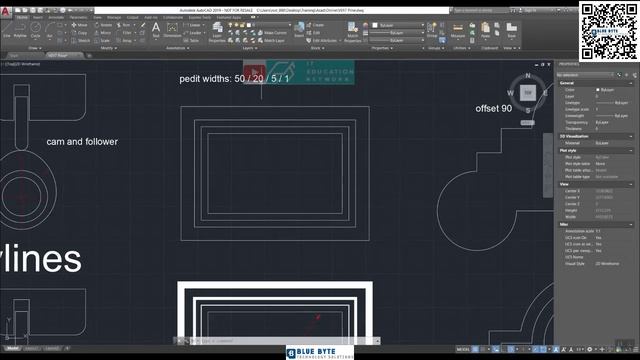Expand the Modify panel
Image resolution: width=640 pixels, height=360 pixels.
click(109, 48)
